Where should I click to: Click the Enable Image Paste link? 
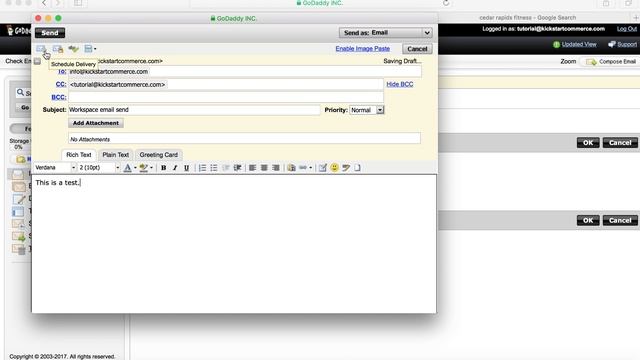(362, 49)
